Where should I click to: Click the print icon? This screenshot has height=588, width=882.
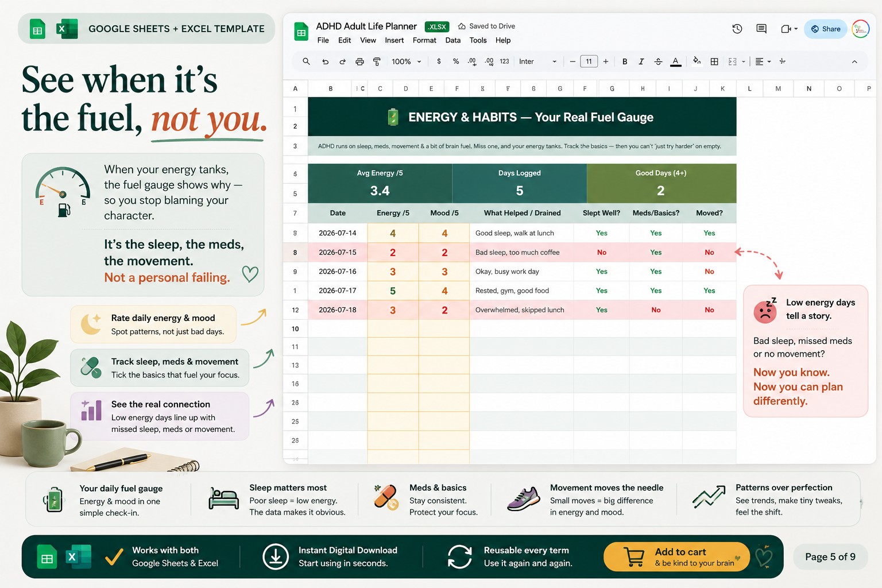point(359,61)
